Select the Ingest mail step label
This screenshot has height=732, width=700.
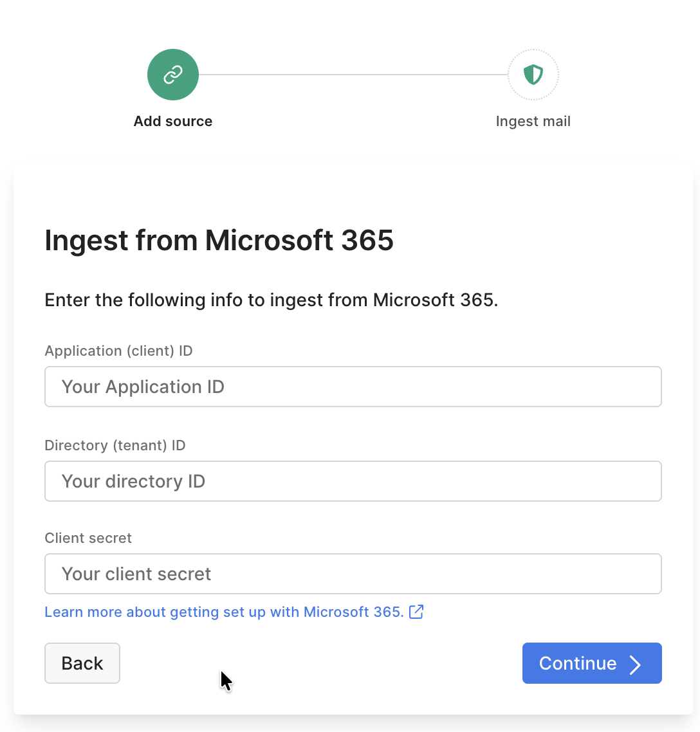pyautogui.click(x=533, y=122)
